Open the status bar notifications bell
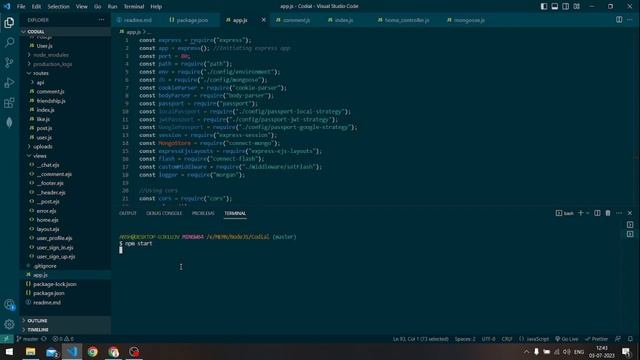Viewport: 640px width, 360px height. (630, 339)
